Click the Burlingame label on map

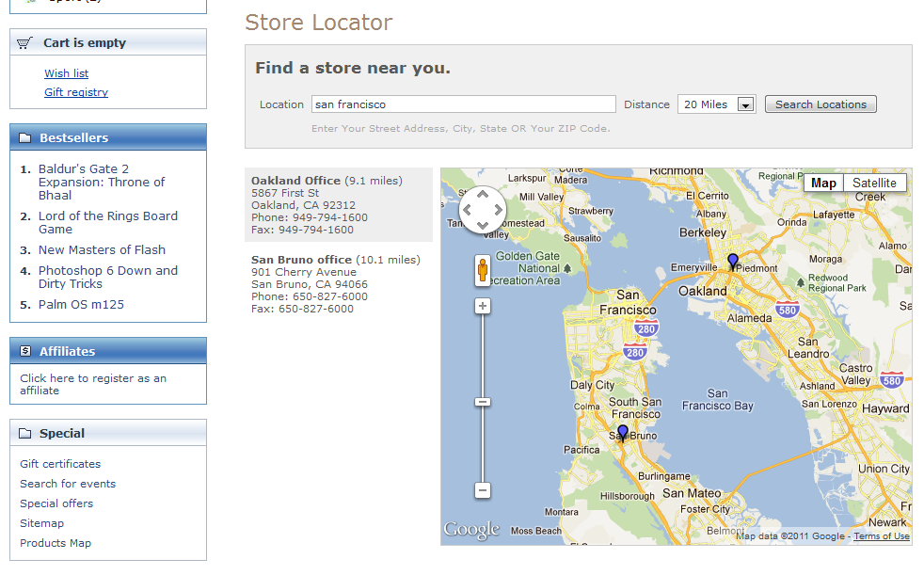[664, 476]
